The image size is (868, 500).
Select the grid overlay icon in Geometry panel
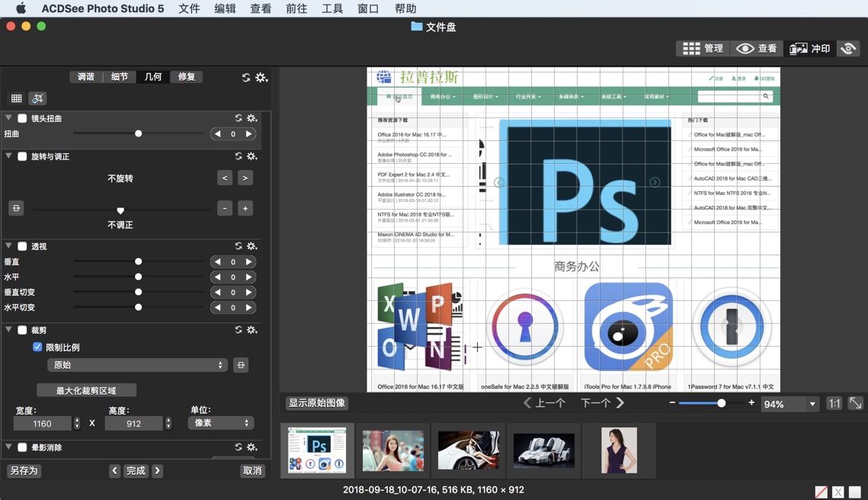(x=16, y=98)
